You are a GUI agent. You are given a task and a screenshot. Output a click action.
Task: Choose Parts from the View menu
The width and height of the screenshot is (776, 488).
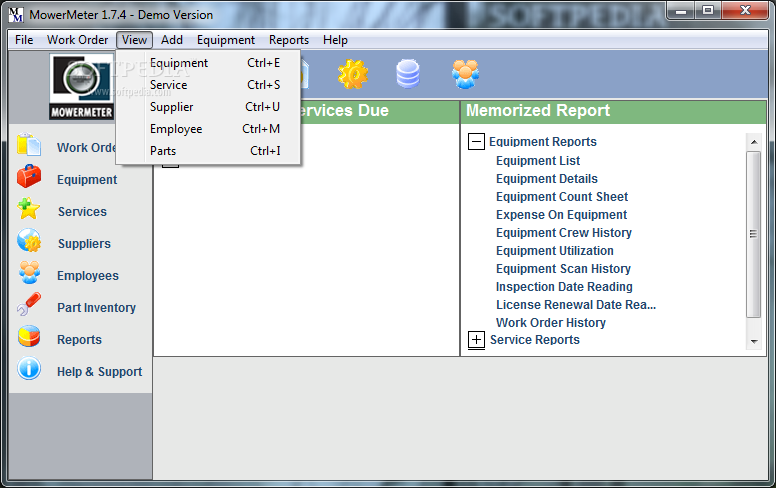pos(208,151)
